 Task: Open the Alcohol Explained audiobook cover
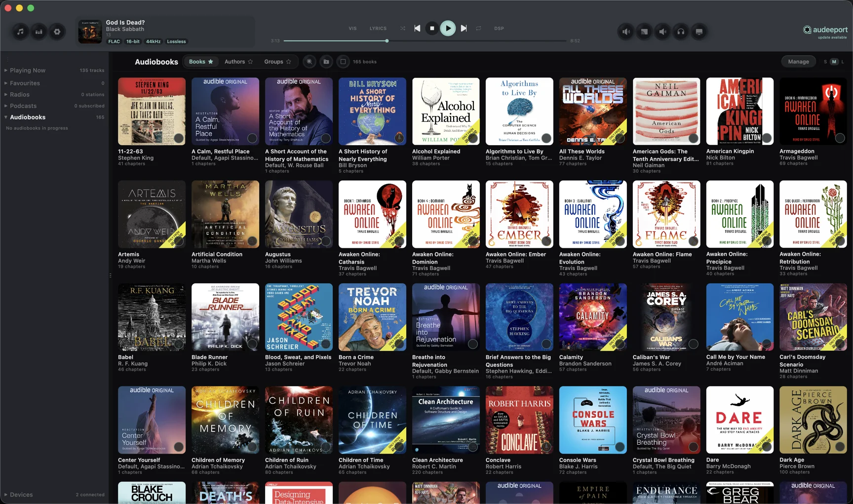click(x=446, y=111)
